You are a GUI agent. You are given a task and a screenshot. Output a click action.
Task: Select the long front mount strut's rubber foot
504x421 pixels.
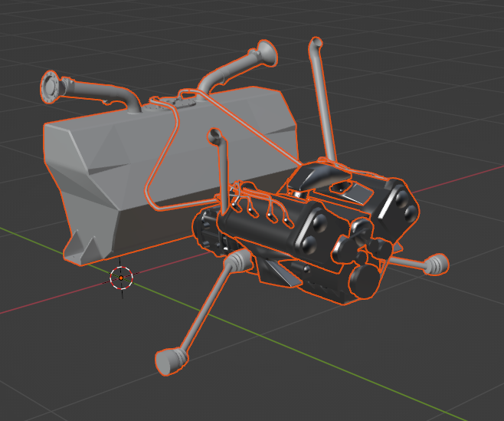(170, 362)
